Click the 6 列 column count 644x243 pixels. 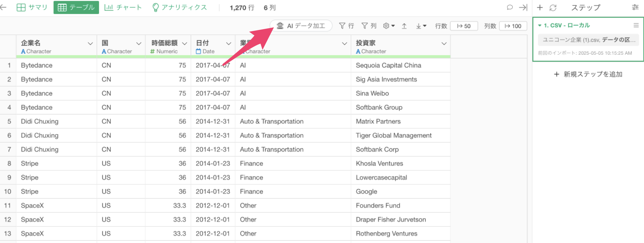[270, 8]
